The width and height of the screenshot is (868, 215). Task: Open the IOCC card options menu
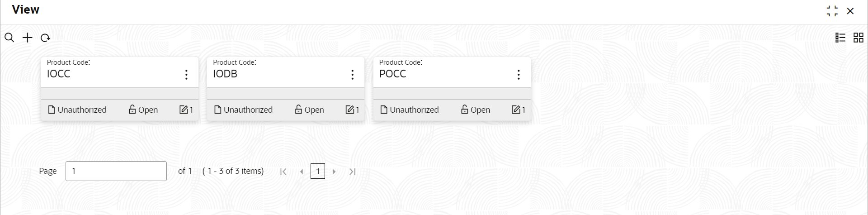pyautogui.click(x=186, y=75)
